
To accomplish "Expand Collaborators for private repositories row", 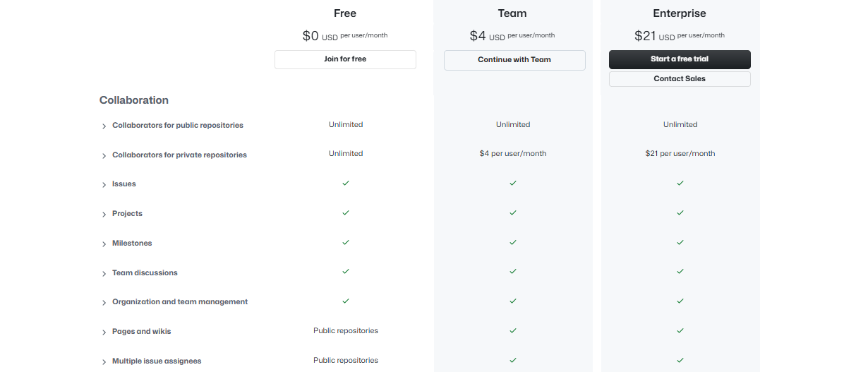I will [x=104, y=155].
